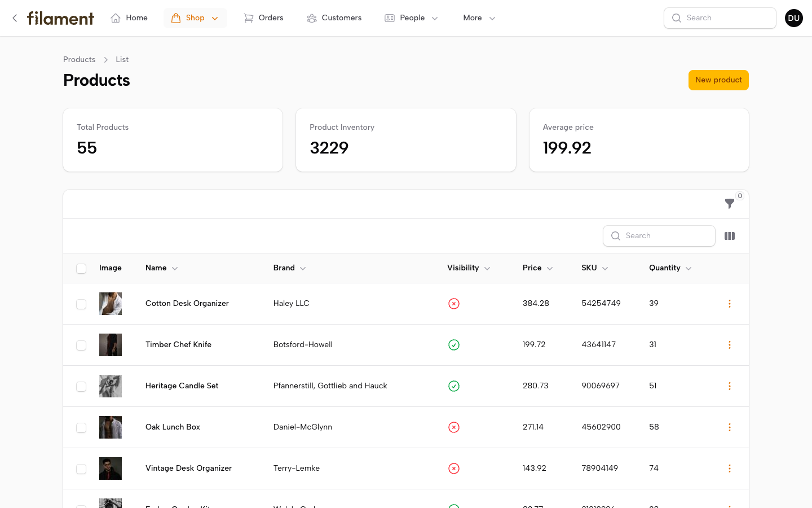Image resolution: width=812 pixels, height=508 pixels.
Task: Sort table by Quantity column
Action: tap(670, 268)
